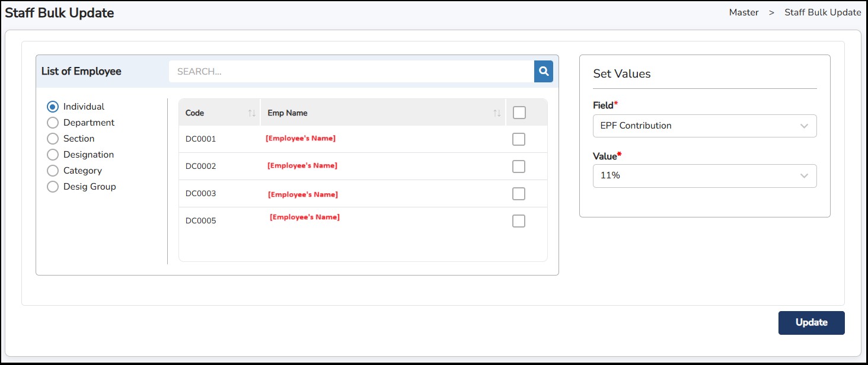868x365 pixels.
Task: Choose the Desig Group radio option
Action: click(53, 187)
